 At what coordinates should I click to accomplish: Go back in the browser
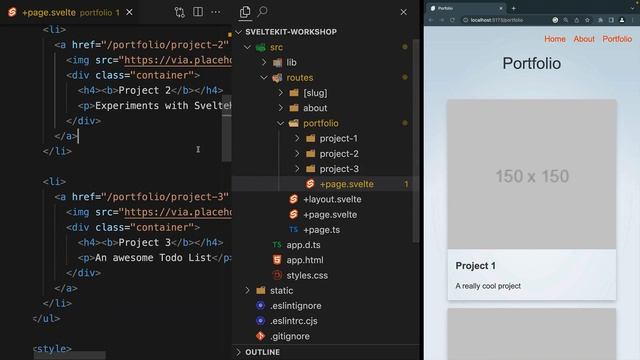tap(431, 20)
